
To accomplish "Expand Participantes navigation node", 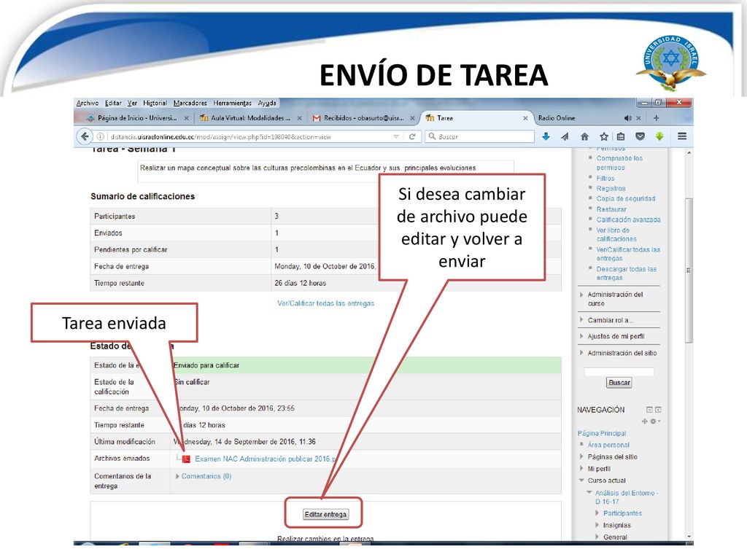I will coord(597,513).
